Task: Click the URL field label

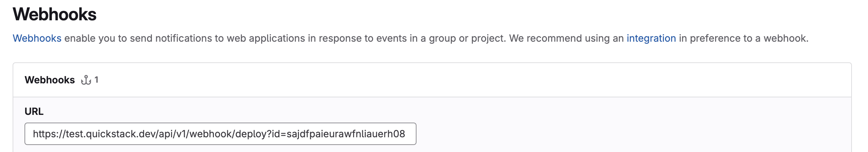Action: click(34, 111)
